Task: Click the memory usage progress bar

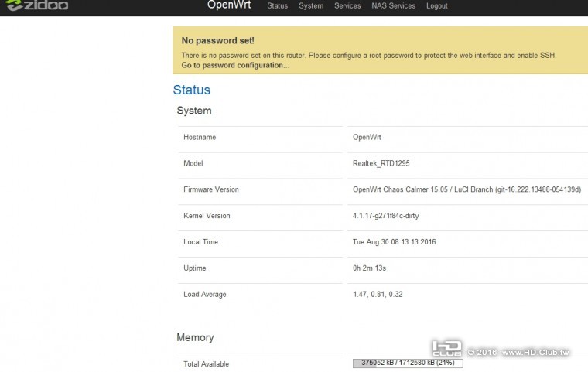Action: (x=408, y=363)
